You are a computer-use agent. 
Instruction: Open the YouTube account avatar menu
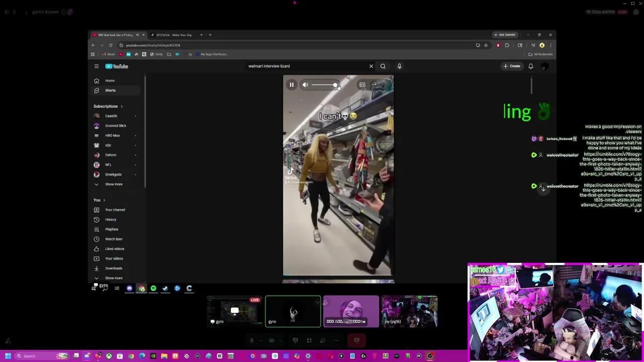point(545,66)
